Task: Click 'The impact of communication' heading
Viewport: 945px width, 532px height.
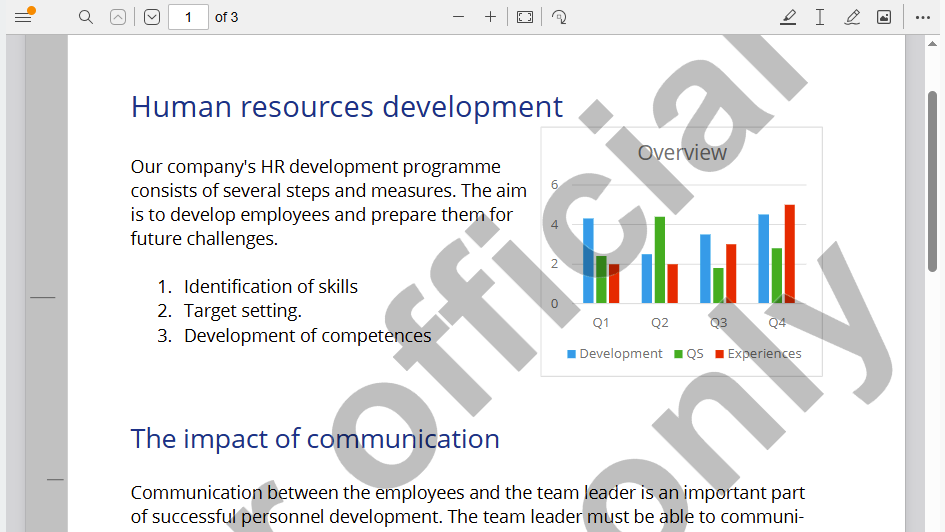Action: click(x=315, y=439)
